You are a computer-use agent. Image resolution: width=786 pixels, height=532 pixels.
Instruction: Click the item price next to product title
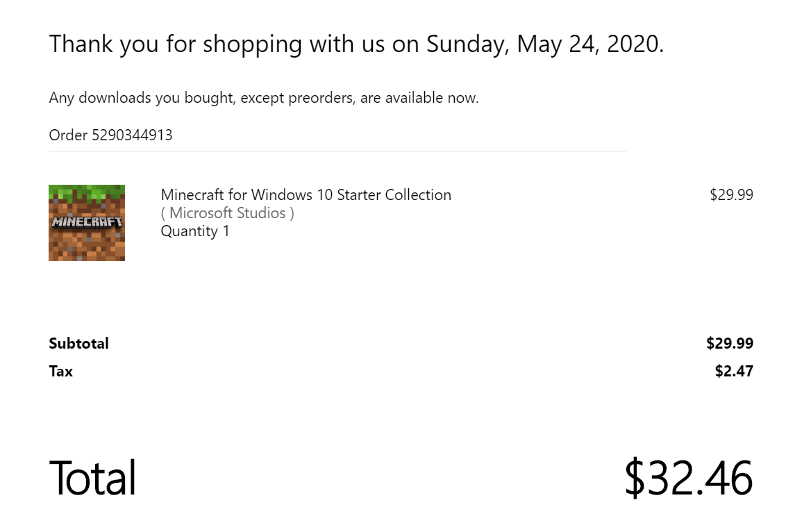[730, 195]
